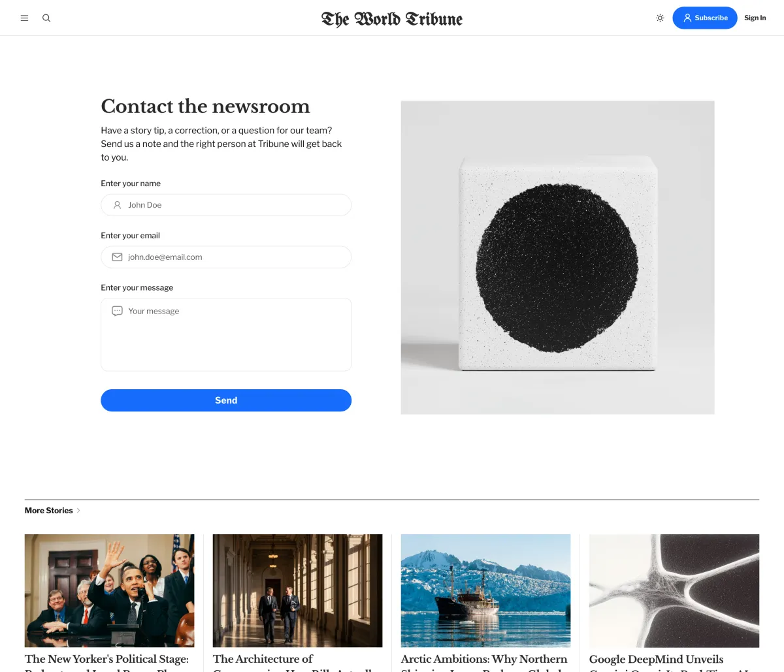Focus the email input field
Image resolution: width=784 pixels, height=672 pixels.
[226, 257]
